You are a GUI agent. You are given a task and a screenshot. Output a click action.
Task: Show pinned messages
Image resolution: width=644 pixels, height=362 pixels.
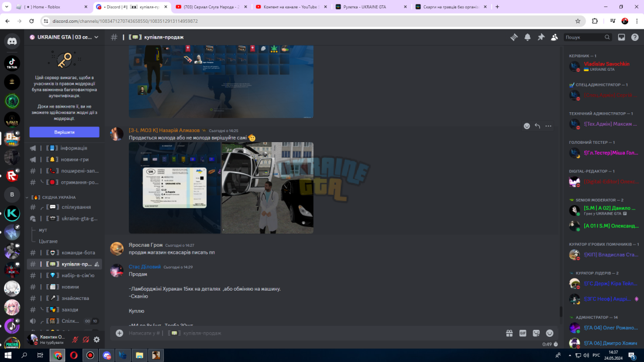click(541, 37)
